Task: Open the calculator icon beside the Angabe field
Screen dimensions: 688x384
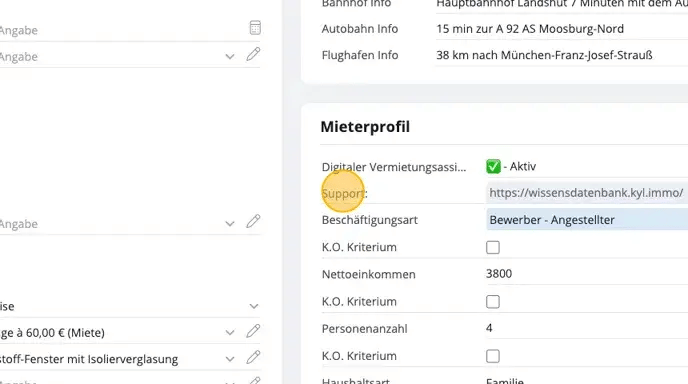Action: 255,28
